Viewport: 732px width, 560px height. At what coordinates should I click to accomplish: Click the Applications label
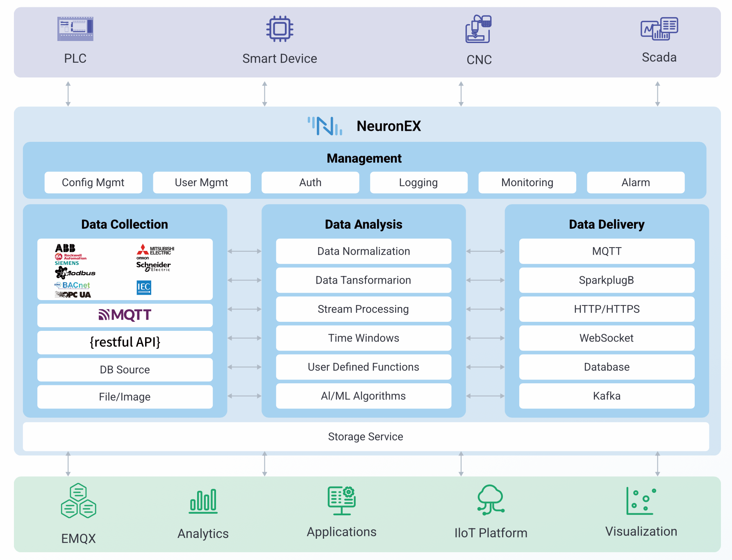point(342,532)
